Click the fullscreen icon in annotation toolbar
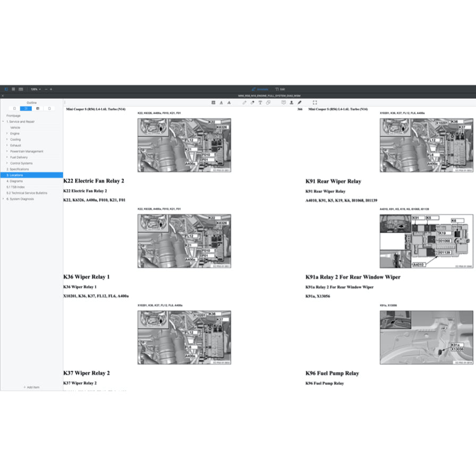 pyautogui.click(x=314, y=102)
